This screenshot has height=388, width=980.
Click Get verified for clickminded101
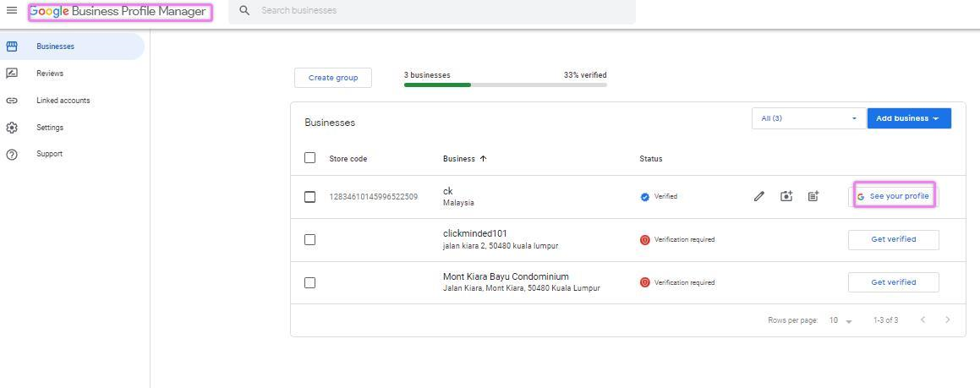[893, 239]
